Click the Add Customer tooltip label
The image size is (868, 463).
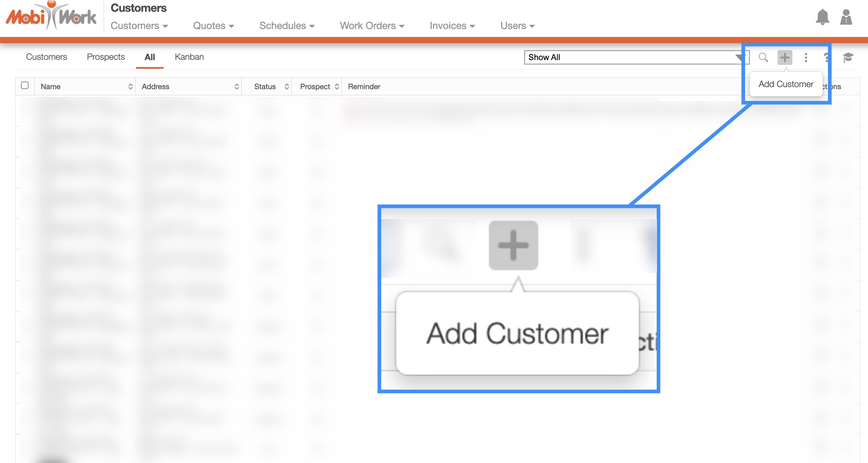point(786,84)
